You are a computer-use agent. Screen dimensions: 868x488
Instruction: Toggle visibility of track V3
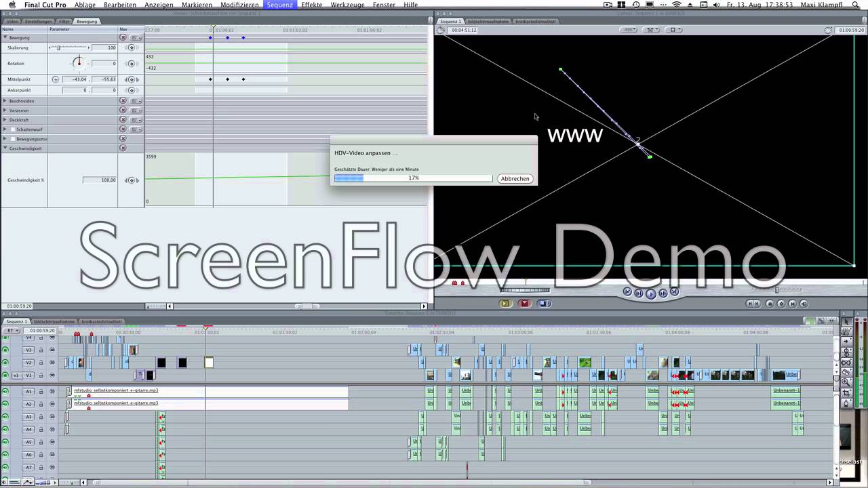pos(5,350)
